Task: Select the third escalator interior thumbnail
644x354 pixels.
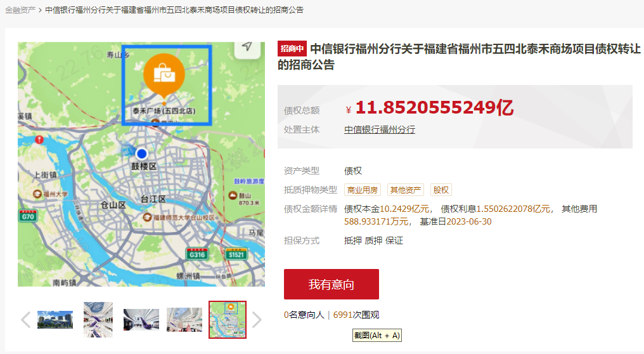Action: coord(141,320)
